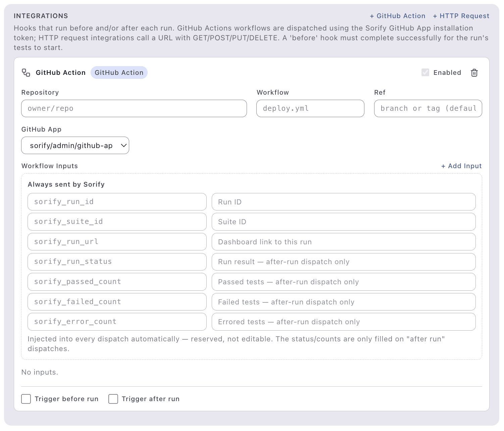Click Dashboard link to this run field
This screenshot has height=431, width=504.
point(344,242)
